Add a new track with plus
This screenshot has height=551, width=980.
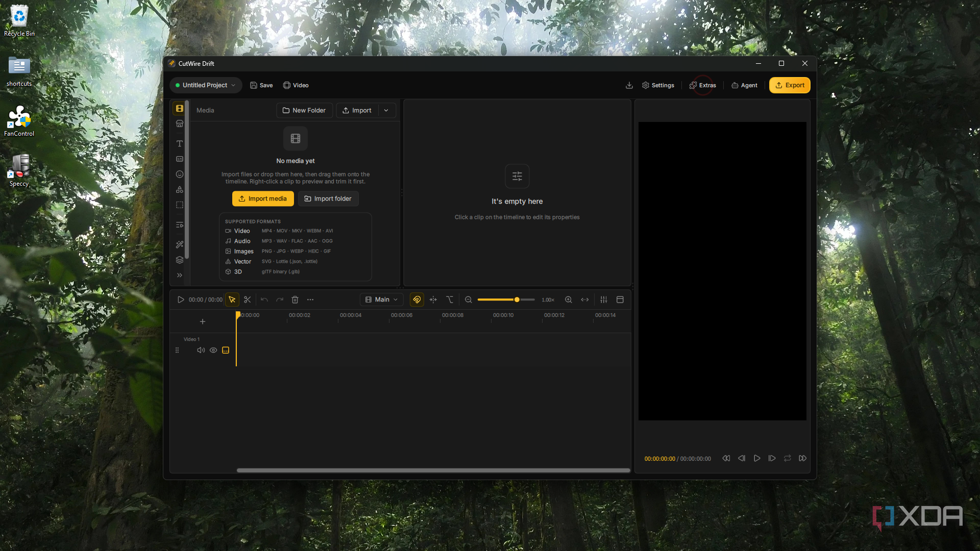click(x=203, y=321)
